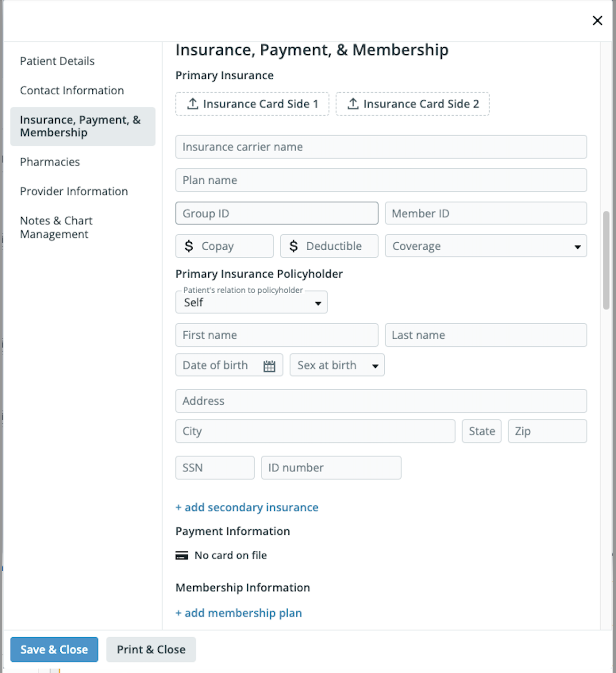Click the upload icon for Insurance Card Side 2
This screenshot has width=616, height=673.
coord(353,104)
